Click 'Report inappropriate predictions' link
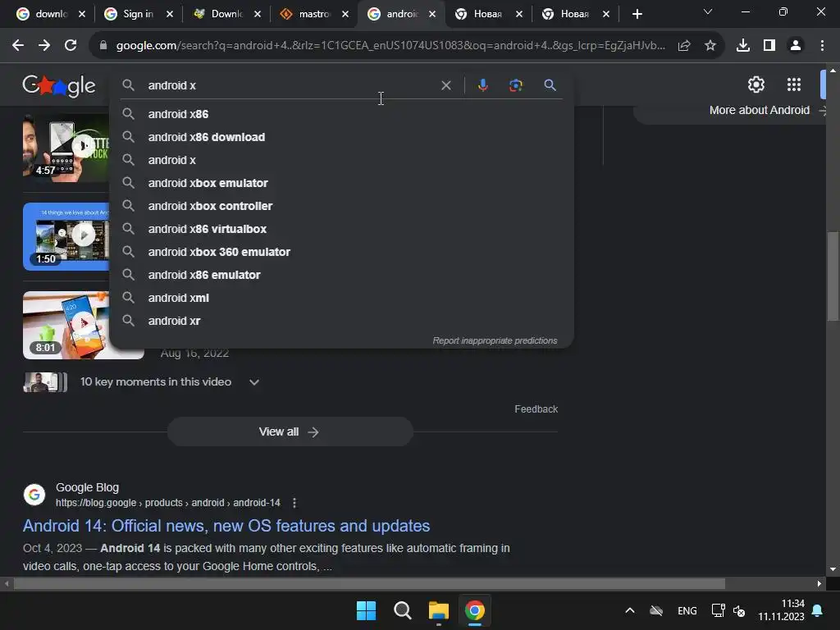Image resolution: width=840 pixels, height=630 pixels. [x=495, y=340]
